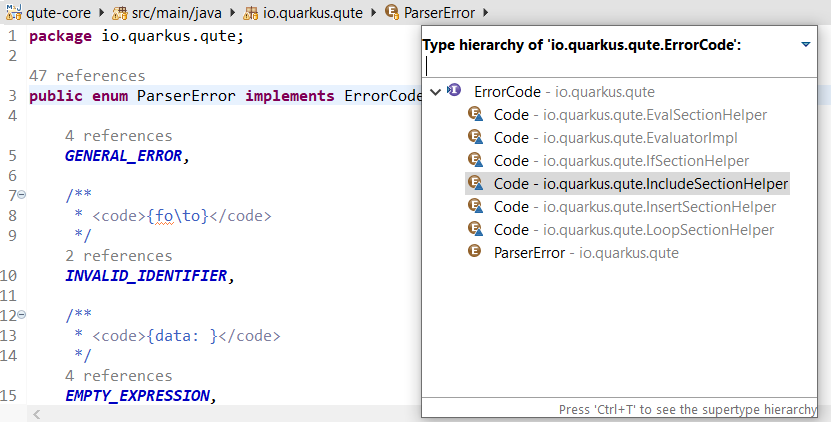Open the type hierarchy view menu arrow

(x=806, y=45)
